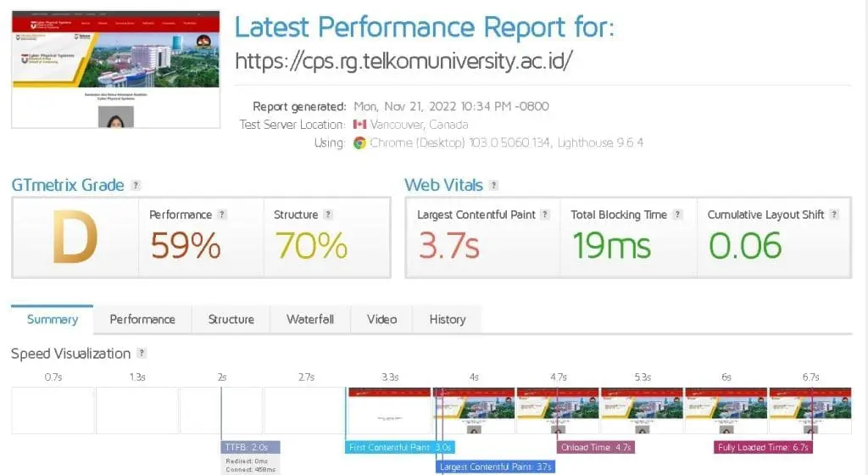The height and width of the screenshot is (475, 868).
Task: Open the Web Vitals help icon
Action: coord(494,186)
